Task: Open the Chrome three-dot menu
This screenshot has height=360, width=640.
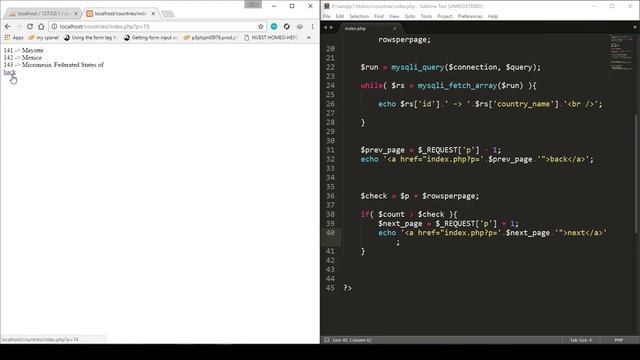Action: [313, 27]
